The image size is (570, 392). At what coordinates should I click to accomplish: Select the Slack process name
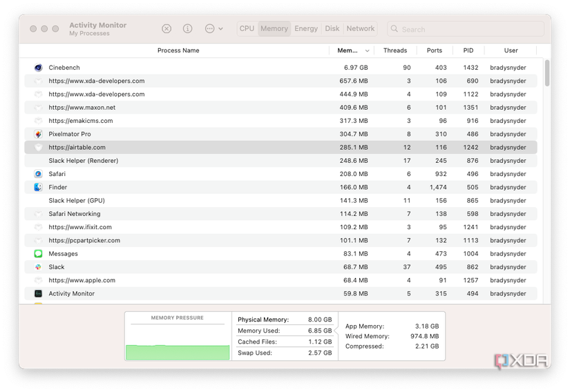tap(57, 267)
